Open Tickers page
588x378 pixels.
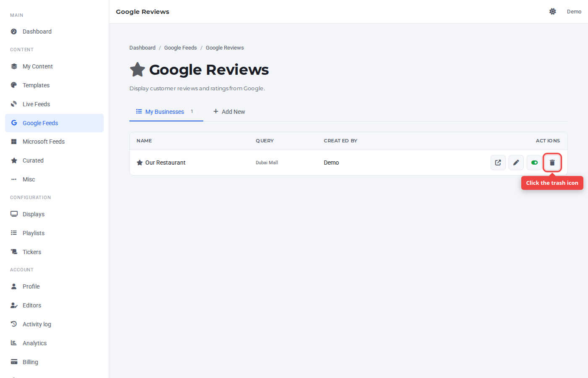(x=54, y=252)
